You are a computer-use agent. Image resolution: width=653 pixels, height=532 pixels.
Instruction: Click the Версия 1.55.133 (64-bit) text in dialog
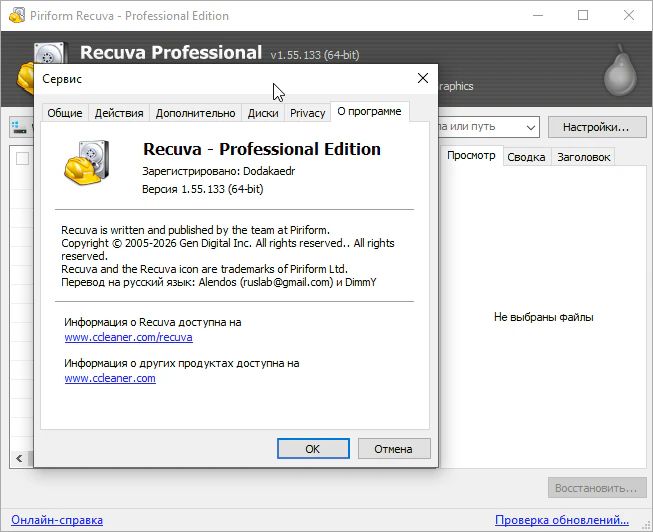(203, 189)
